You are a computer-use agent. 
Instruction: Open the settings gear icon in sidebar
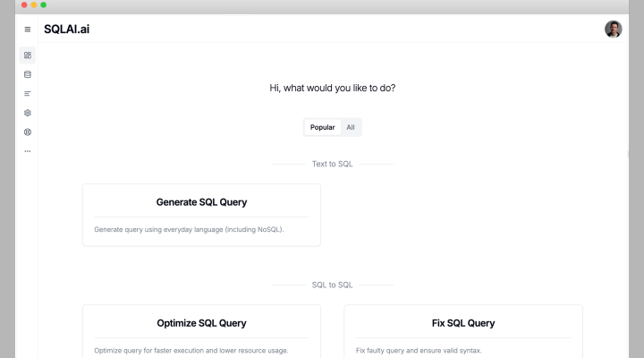[x=28, y=113]
